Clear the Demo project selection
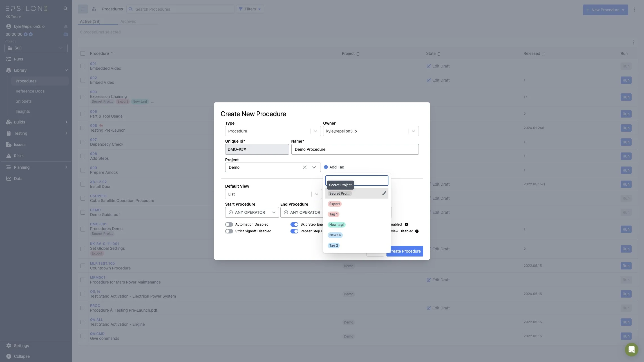Viewport: 644px width, 362px height. point(305,167)
